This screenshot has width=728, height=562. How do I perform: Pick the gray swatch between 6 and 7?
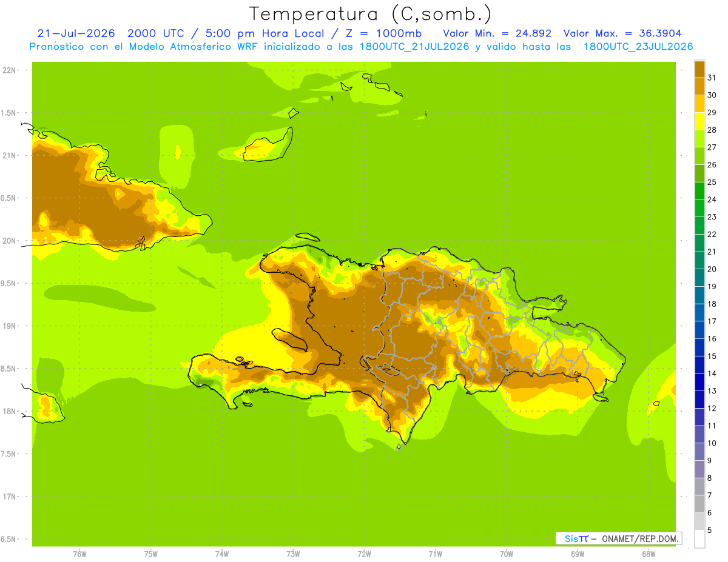pyautogui.click(x=699, y=504)
